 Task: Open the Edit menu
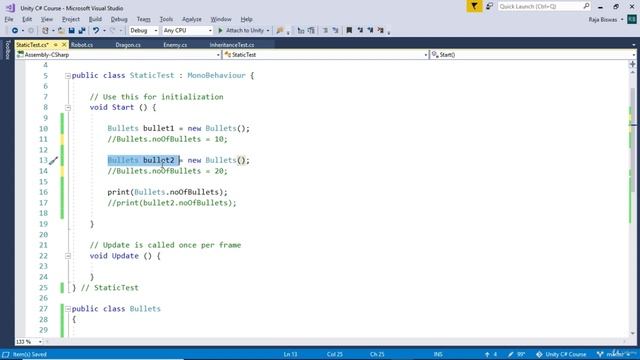click(27, 19)
